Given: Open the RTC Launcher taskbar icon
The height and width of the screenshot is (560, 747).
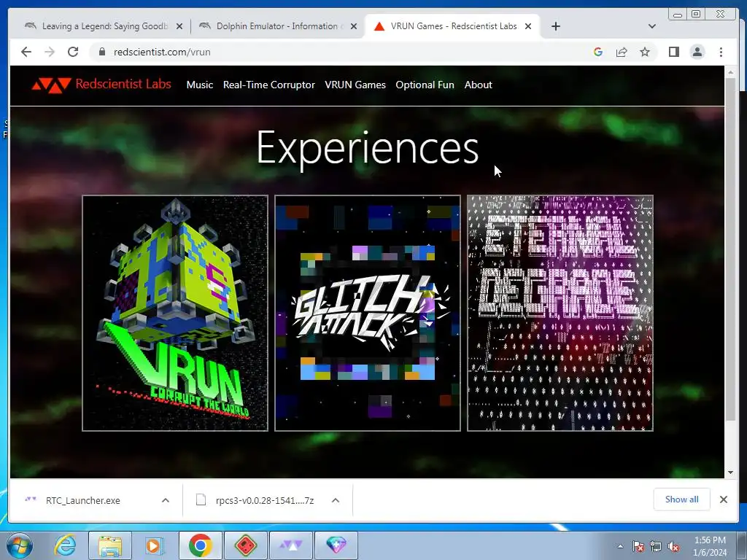Looking at the screenshot, I should click(291, 545).
